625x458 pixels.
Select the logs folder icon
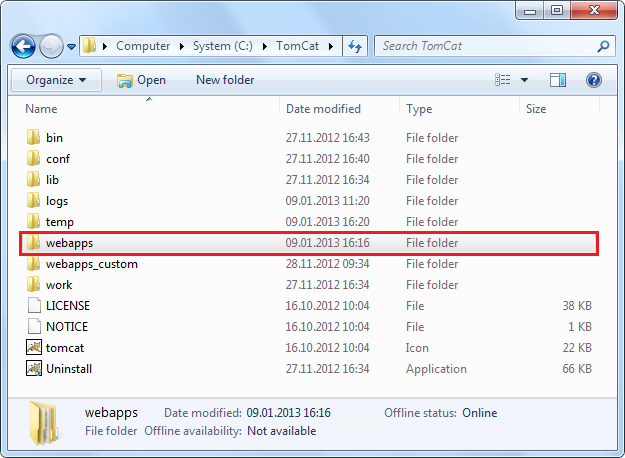pyautogui.click(x=33, y=200)
